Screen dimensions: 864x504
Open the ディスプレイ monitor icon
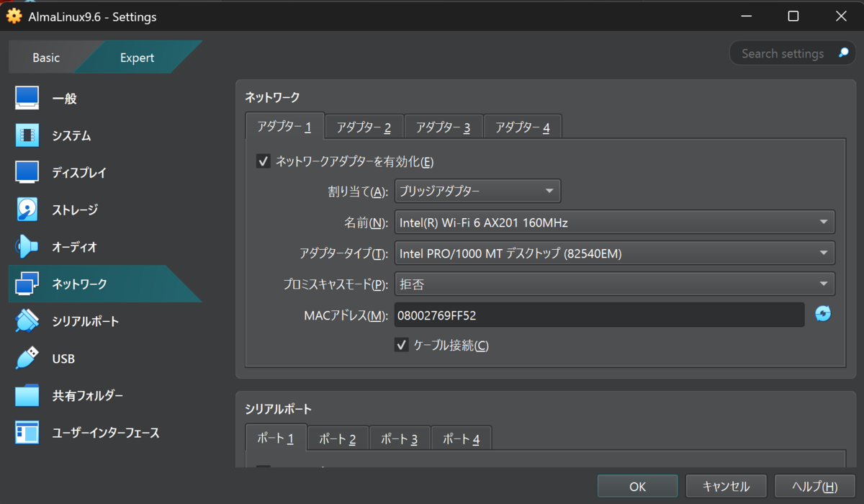pyautogui.click(x=27, y=173)
